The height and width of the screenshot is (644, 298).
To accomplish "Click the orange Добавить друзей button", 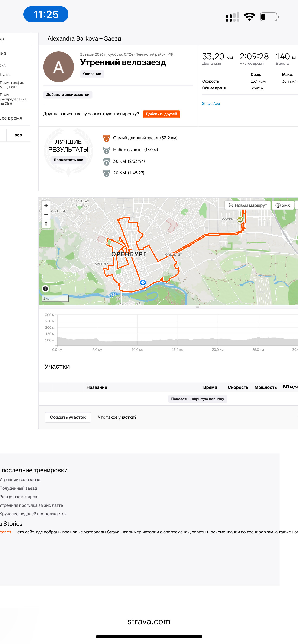I will tap(161, 114).
